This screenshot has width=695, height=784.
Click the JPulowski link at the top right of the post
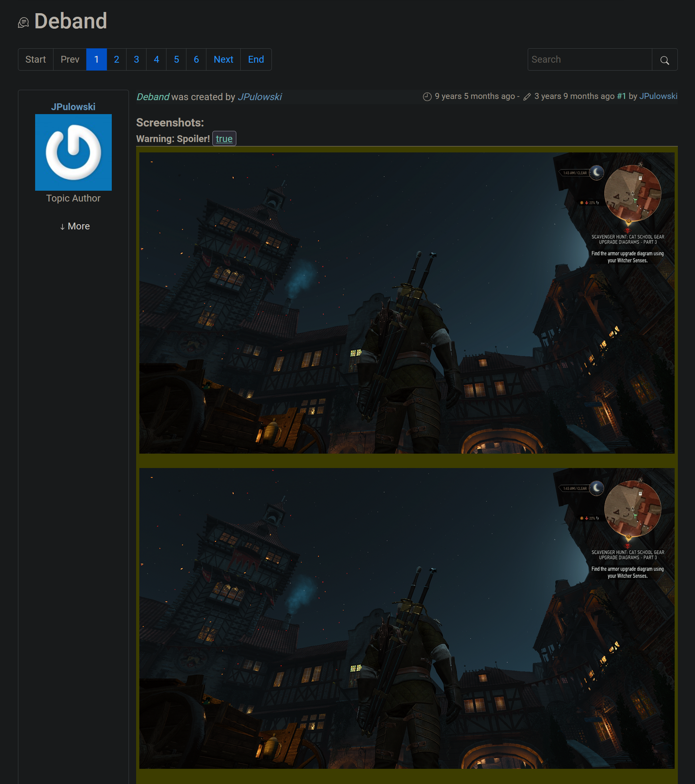click(x=658, y=96)
